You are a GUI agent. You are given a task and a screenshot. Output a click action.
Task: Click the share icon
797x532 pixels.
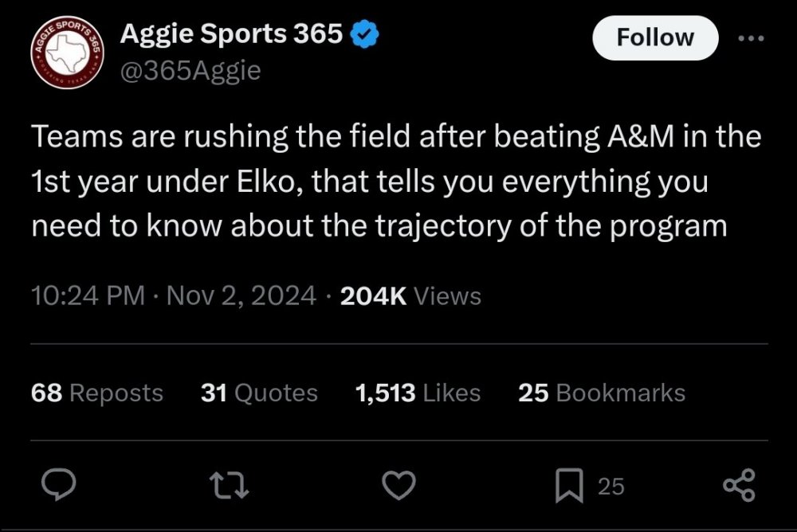(738, 485)
